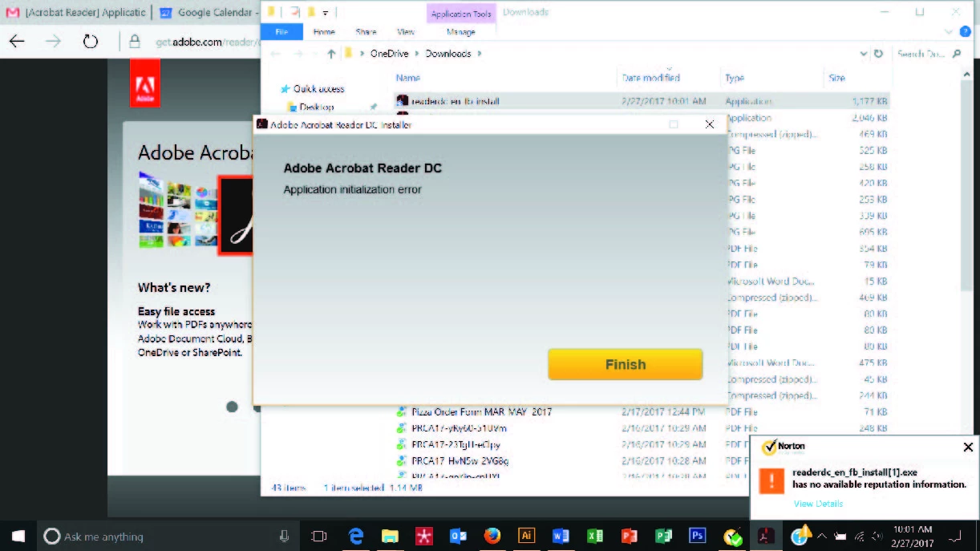Image resolution: width=980 pixels, height=551 pixels.
Task: Select the PRCA17 HvN5w file
Action: pos(460,460)
